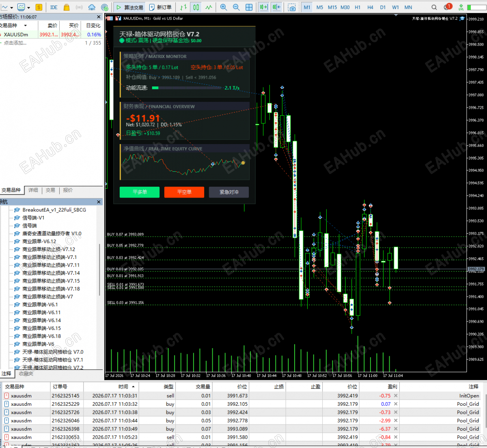Click the red 平空单 button
The height and width of the screenshot is (448, 487).
pyautogui.click(x=184, y=192)
